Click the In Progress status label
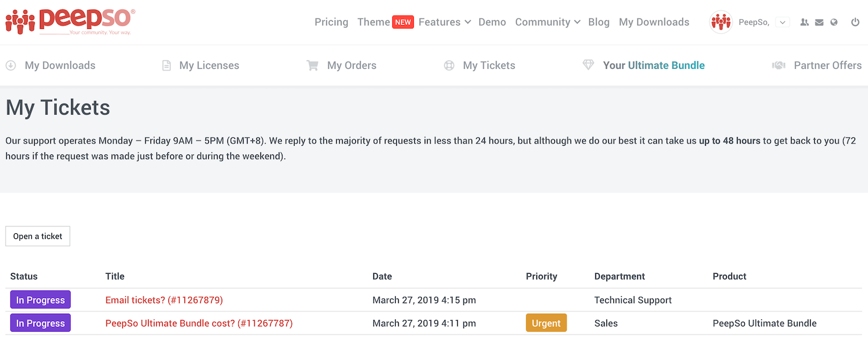The image size is (868, 342). click(40, 300)
